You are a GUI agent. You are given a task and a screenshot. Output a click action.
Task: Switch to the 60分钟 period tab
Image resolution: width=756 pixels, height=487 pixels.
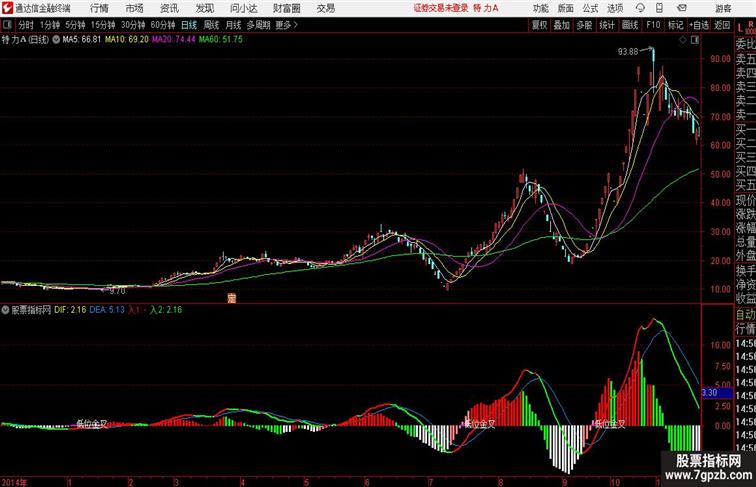[x=163, y=25]
